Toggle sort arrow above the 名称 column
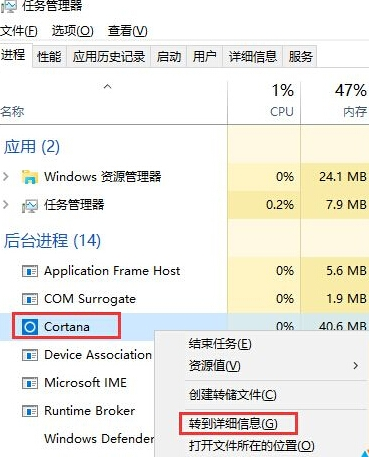 [x=107, y=87]
